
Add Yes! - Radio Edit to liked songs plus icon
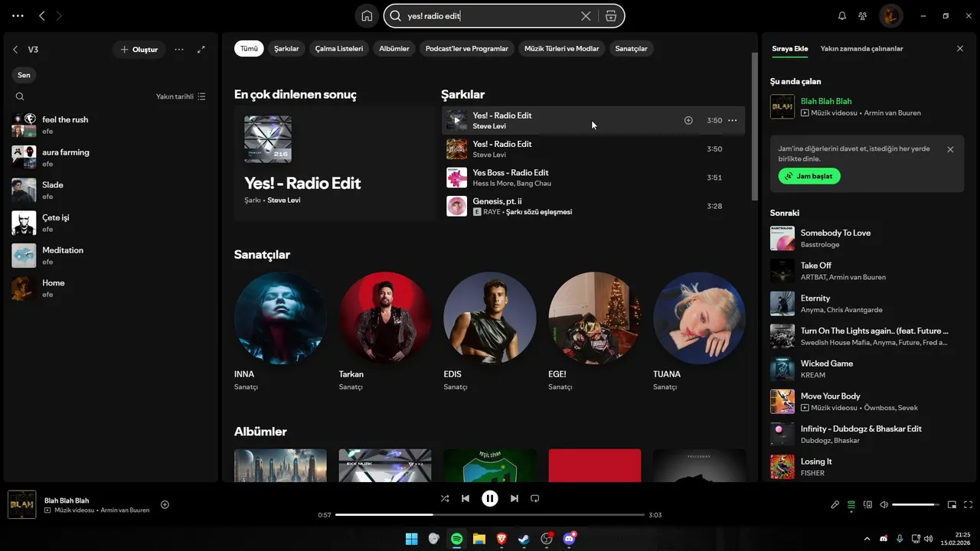tap(688, 120)
